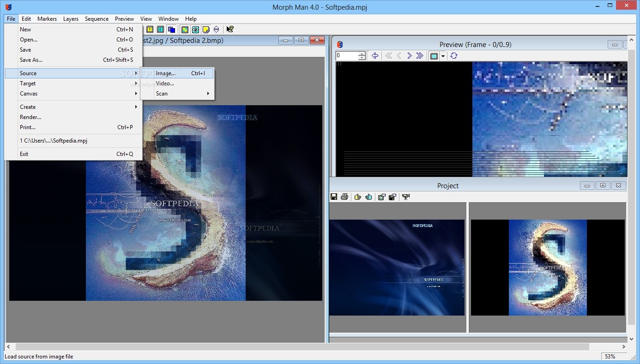Screen dimensions: 640x364
Task: Choose New from the File menu
Action: click(x=73, y=30)
